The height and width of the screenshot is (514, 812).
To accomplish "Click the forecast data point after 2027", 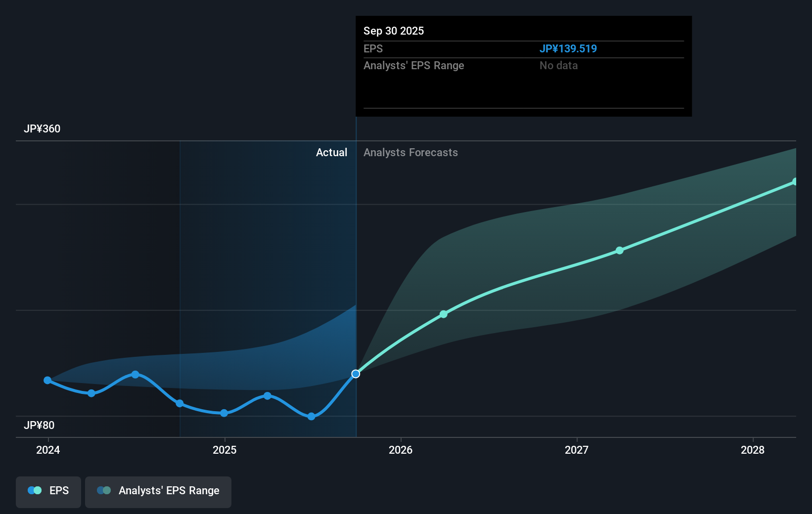I will pos(620,251).
